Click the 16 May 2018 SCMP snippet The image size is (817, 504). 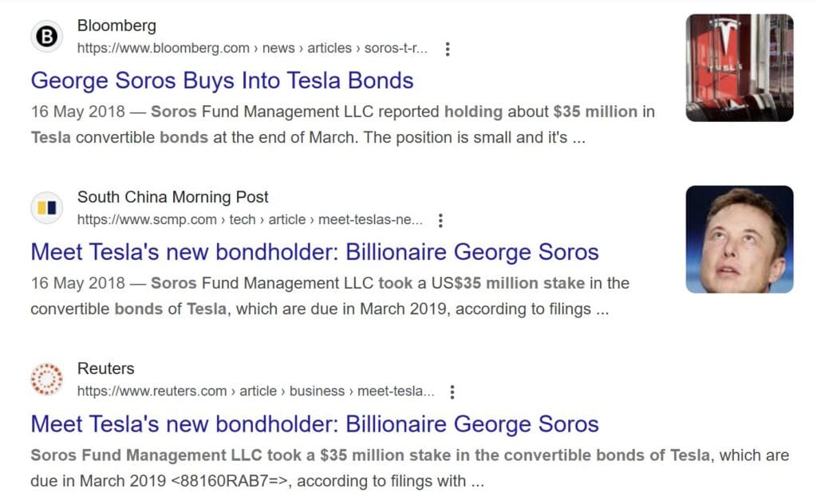click(x=330, y=296)
